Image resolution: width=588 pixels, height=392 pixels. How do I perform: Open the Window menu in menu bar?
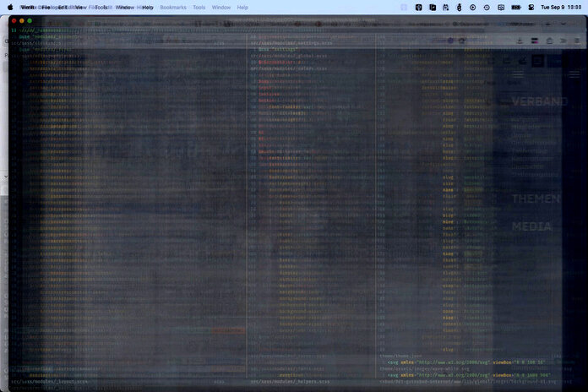[221, 7]
